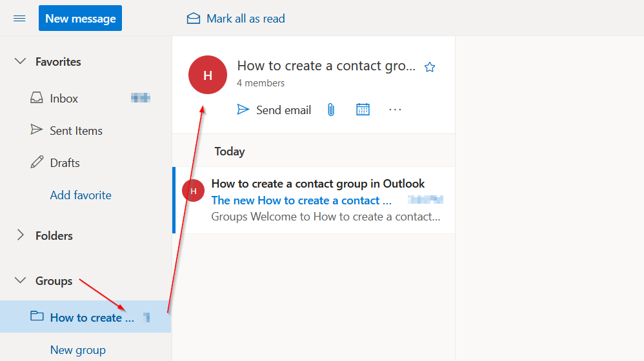Image resolution: width=644 pixels, height=361 pixels.
Task: Open the email from the group
Action: [315, 200]
